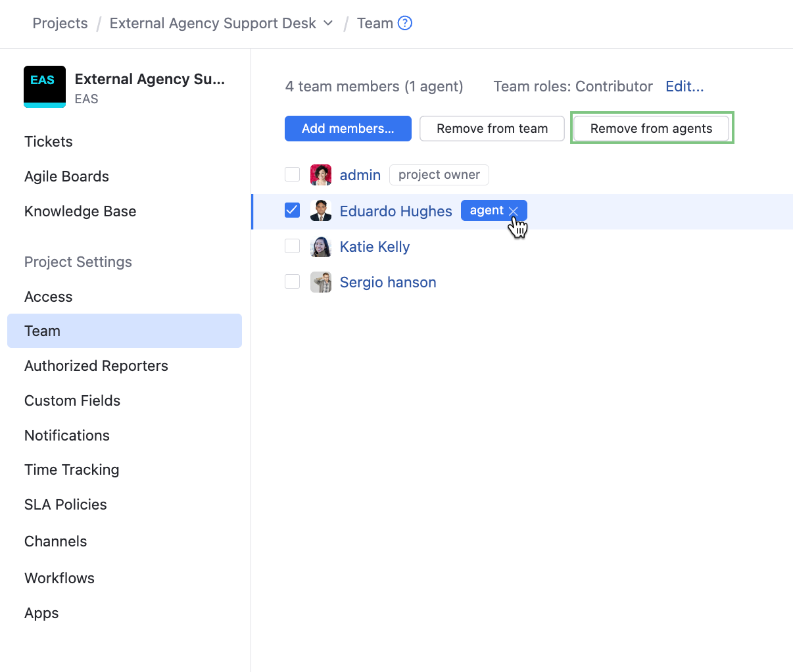Click the Team help question mark icon
793x672 pixels.
tap(405, 24)
